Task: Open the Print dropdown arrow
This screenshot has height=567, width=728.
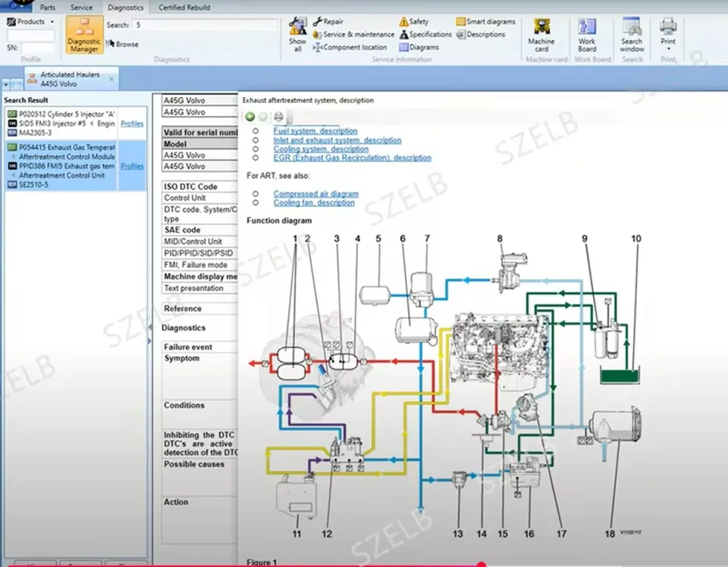Action: pos(669,49)
